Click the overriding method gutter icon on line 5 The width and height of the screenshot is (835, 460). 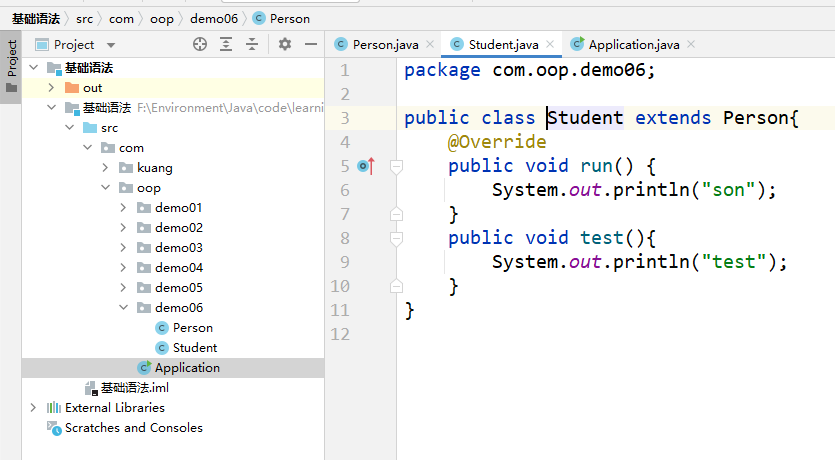(x=366, y=166)
